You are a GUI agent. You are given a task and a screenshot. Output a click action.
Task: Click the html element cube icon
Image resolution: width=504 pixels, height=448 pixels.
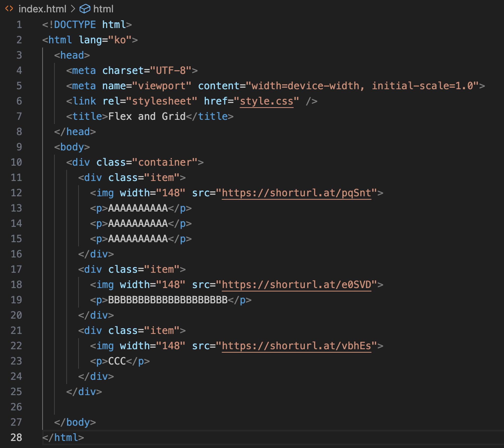[85, 9]
